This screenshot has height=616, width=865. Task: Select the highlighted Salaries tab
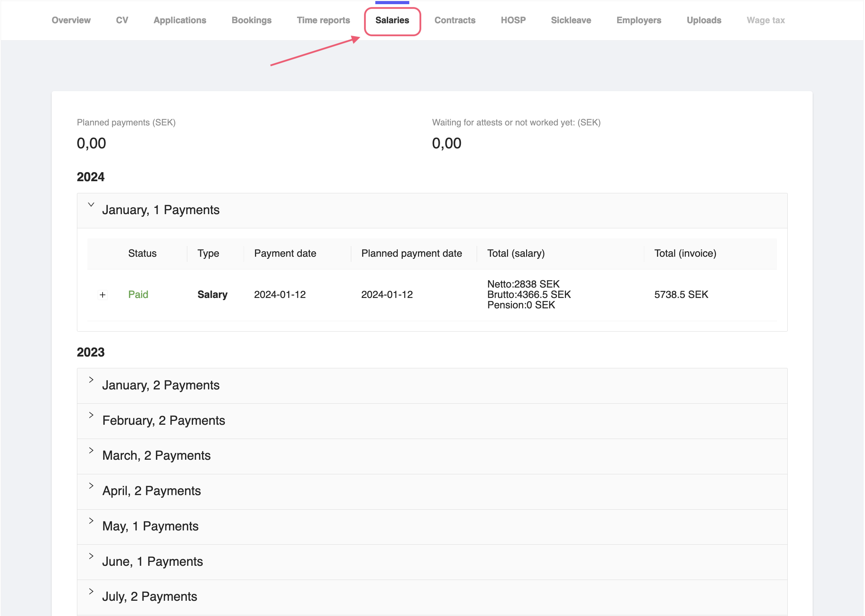(x=392, y=20)
